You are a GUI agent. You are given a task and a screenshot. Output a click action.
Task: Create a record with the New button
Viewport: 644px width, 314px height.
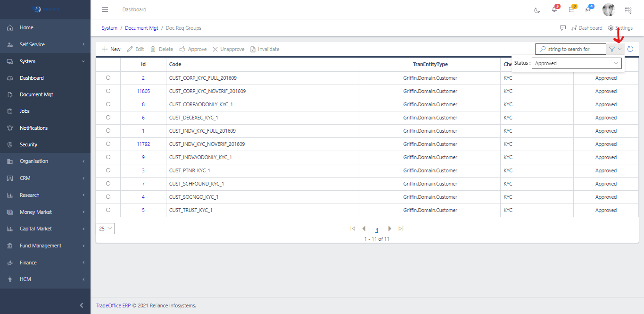click(x=110, y=49)
